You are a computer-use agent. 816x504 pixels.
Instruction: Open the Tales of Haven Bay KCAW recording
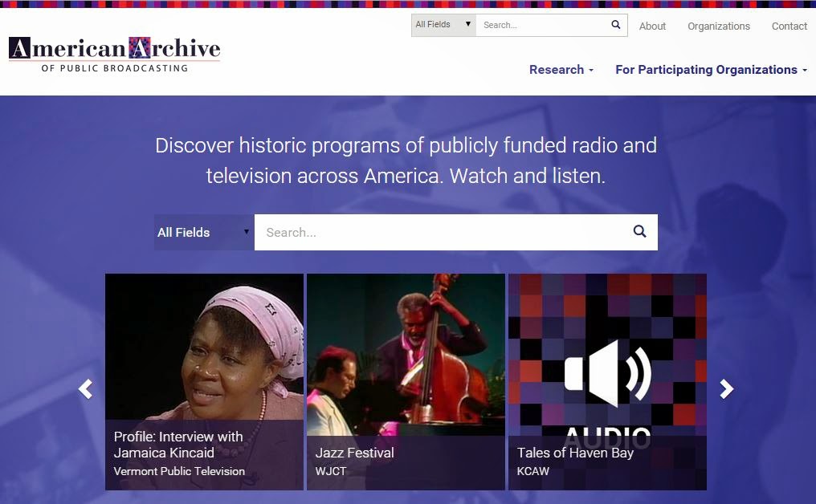tap(575, 453)
